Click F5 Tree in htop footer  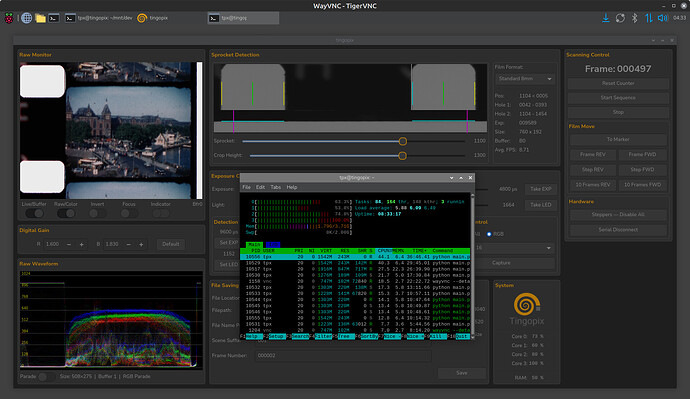pyautogui.click(x=346, y=337)
